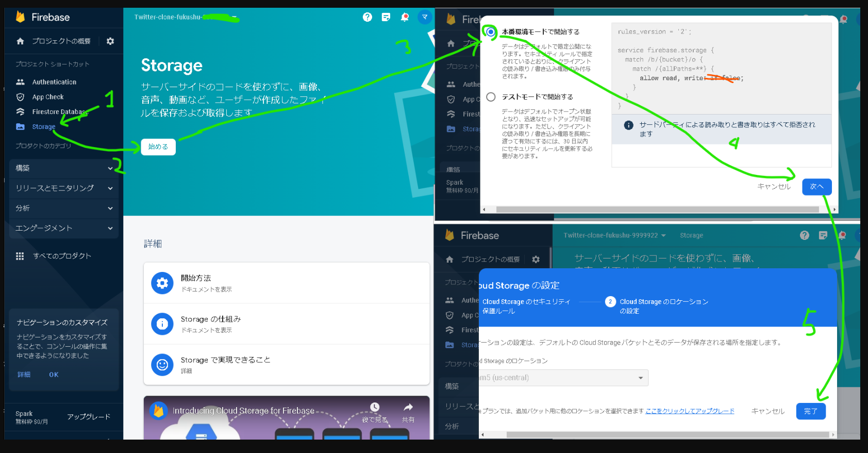The width and height of the screenshot is (868, 453).
Task: Click Cloud Storage のセキュリティ保護ルール step
Action: 526,306
